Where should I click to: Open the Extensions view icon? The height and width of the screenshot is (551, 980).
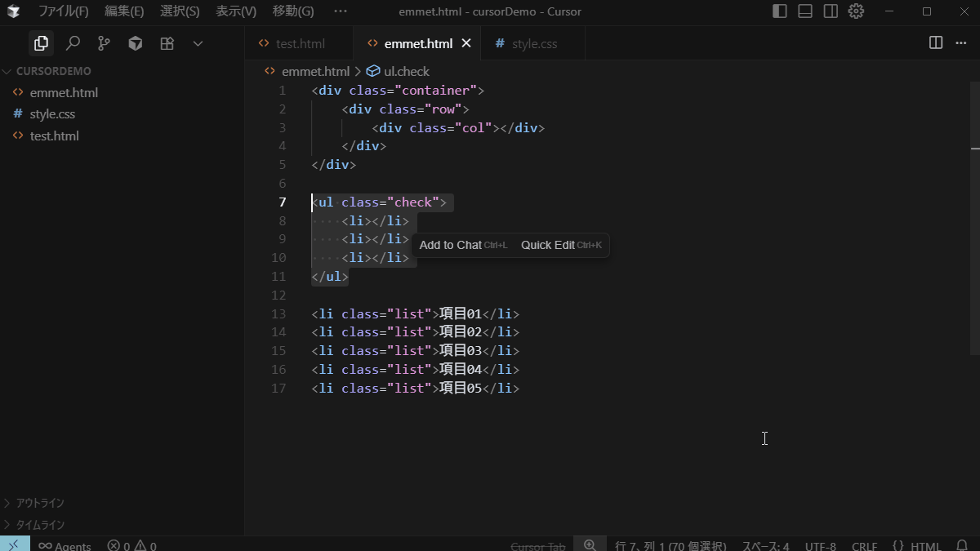coord(167,43)
